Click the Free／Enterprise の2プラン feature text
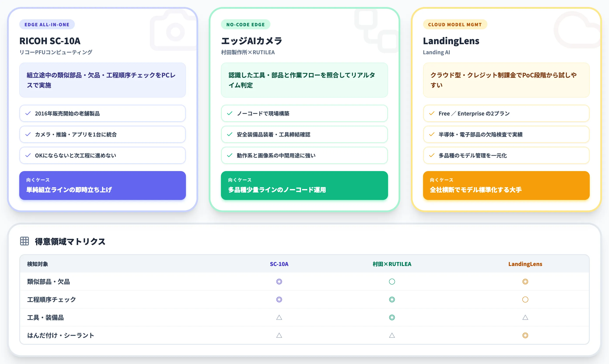The width and height of the screenshot is (609, 364). point(474,113)
